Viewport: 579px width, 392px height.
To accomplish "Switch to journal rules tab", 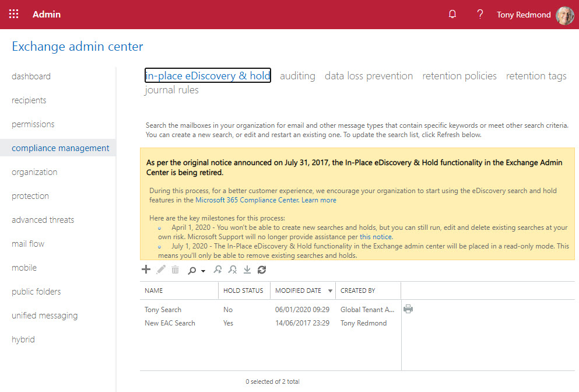I will [x=171, y=90].
